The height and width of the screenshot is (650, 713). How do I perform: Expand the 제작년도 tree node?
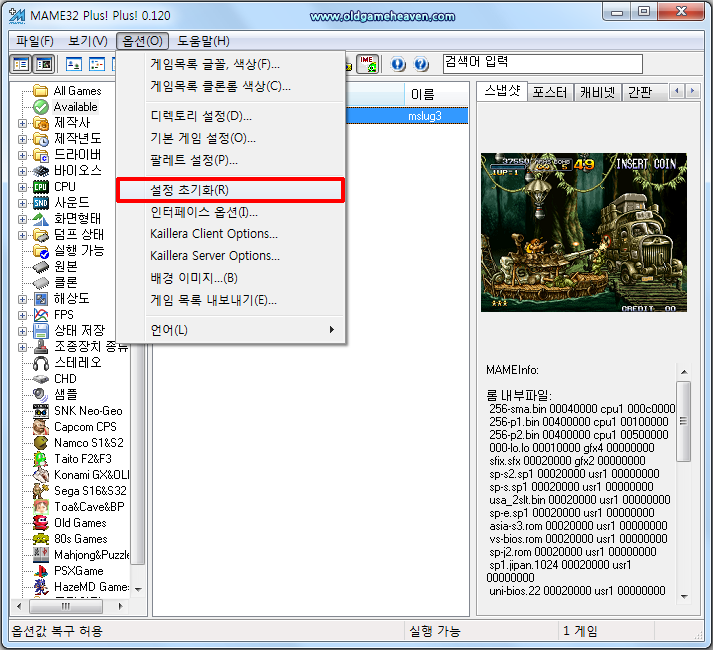[22, 139]
